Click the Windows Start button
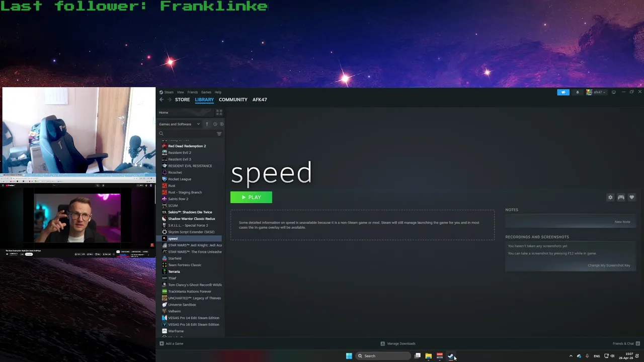 tap(349, 356)
